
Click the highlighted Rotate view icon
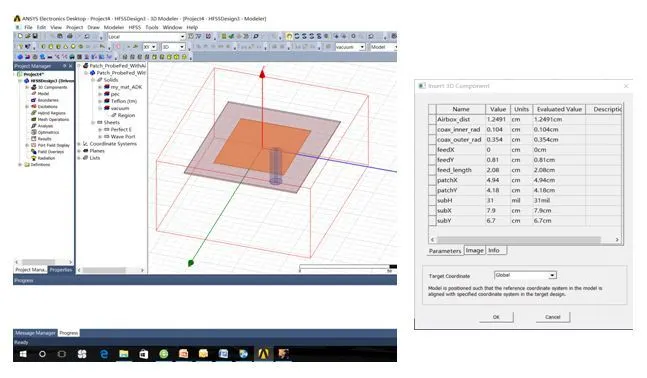click(289, 36)
